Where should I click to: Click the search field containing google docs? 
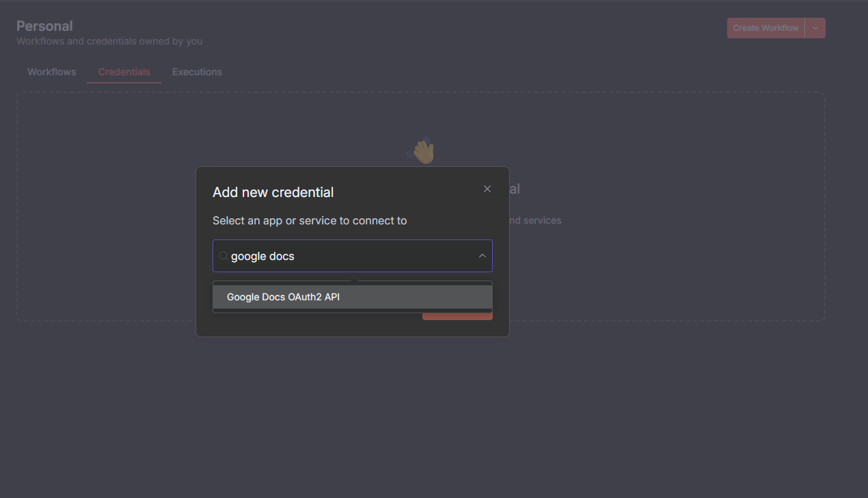click(x=353, y=256)
